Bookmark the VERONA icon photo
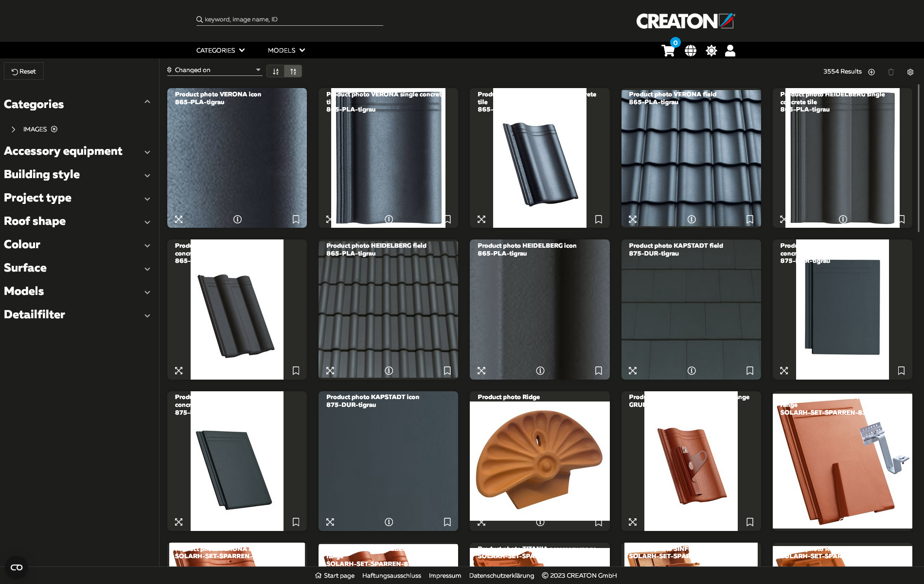This screenshot has width=924, height=584. pos(296,219)
